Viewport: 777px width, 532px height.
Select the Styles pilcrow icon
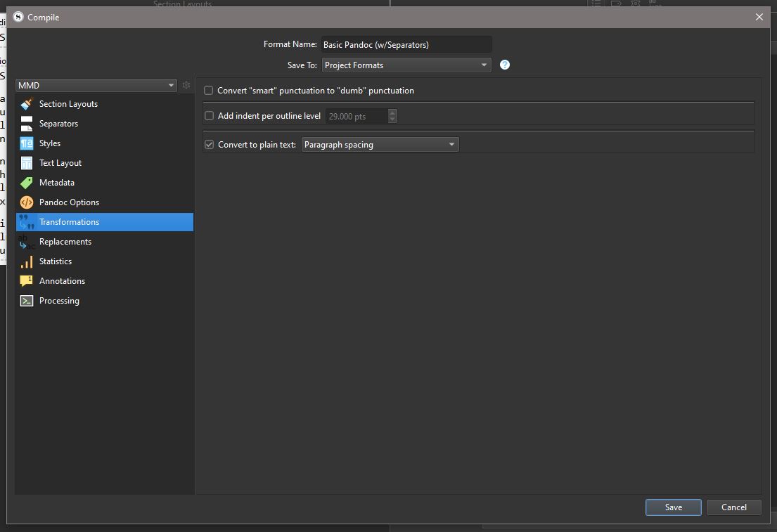pyautogui.click(x=27, y=143)
